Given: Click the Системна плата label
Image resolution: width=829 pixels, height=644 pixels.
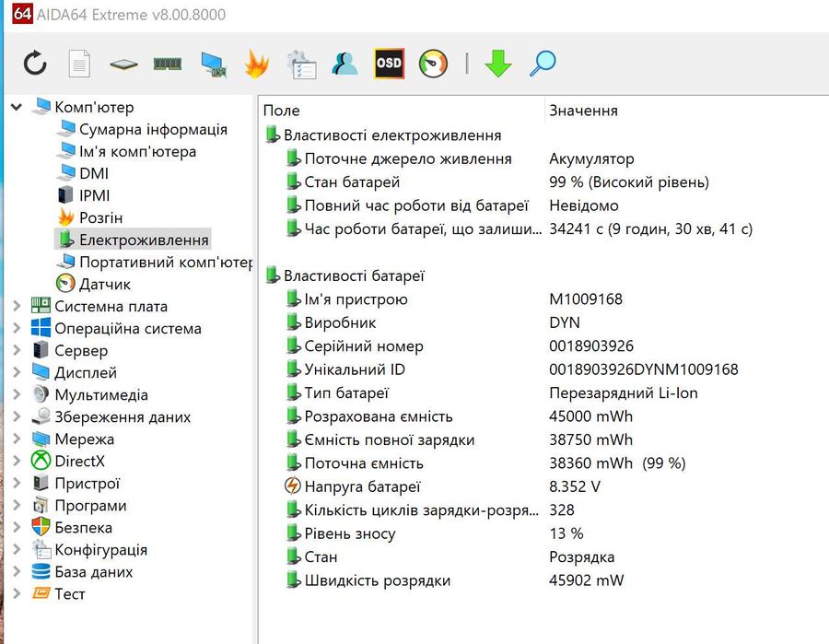Looking at the screenshot, I should [111, 307].
